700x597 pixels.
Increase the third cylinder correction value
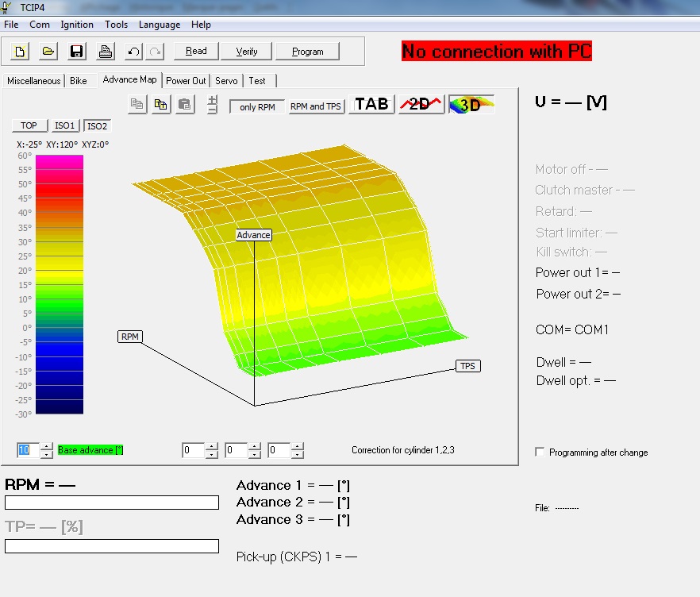(297, 446)
